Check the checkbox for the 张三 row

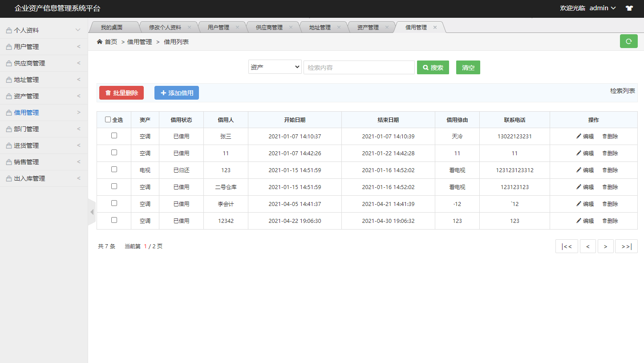[x=113, y=136]
